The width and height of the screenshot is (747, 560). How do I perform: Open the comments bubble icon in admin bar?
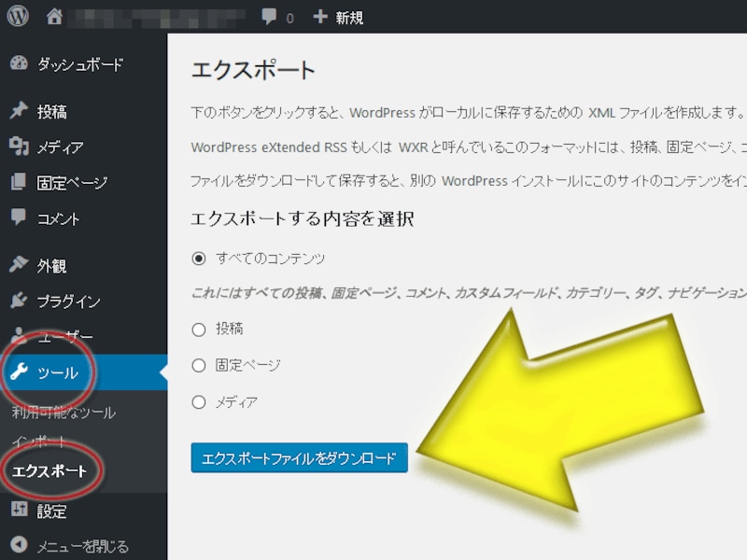[270, 17]
